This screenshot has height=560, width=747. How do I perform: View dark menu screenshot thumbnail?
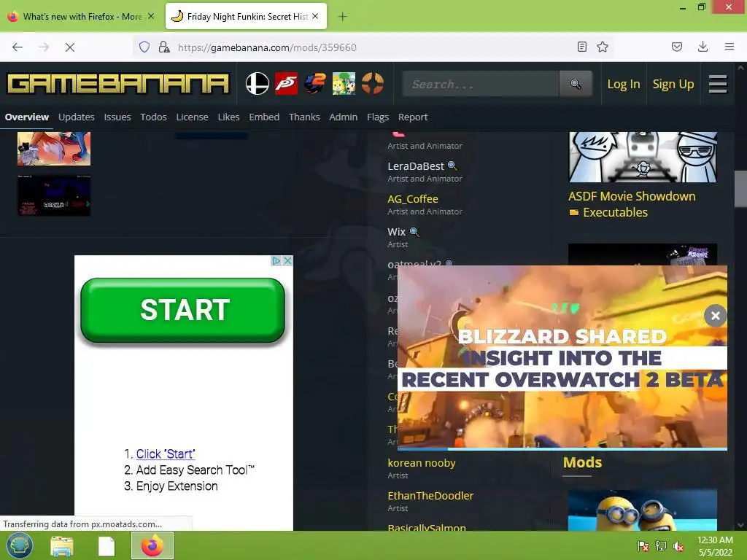pos(54,195)
